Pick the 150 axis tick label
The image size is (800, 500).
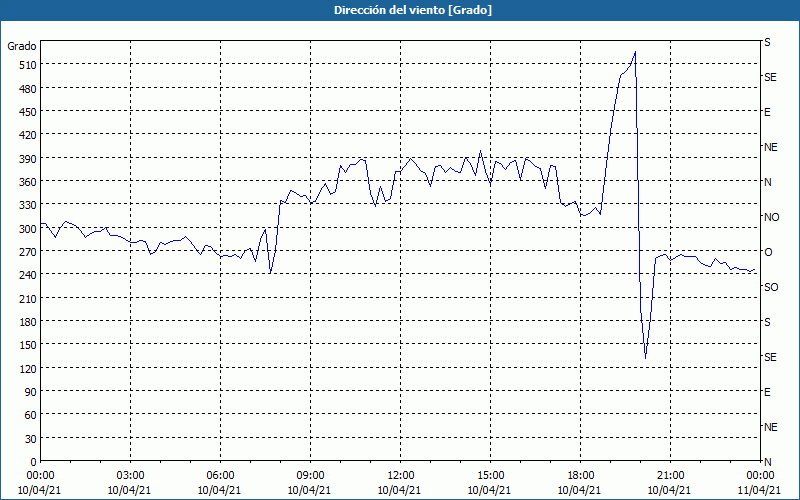tap(28, 345)
